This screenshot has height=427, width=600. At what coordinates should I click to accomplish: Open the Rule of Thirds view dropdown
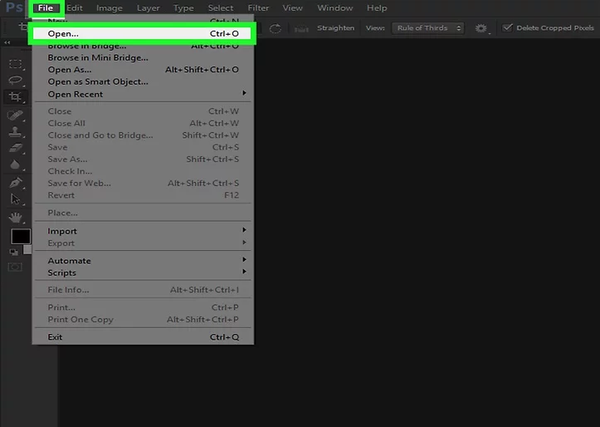click(x=428, y=28)
